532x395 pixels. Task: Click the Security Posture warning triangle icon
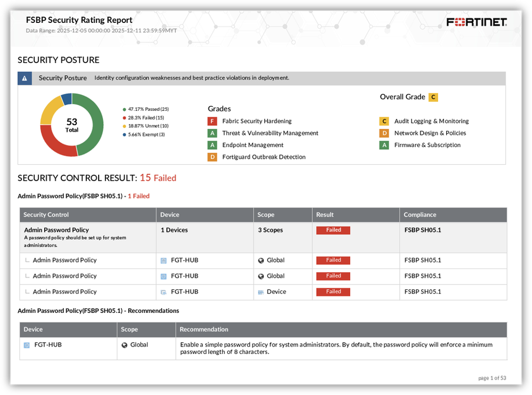tap(25, 78)
